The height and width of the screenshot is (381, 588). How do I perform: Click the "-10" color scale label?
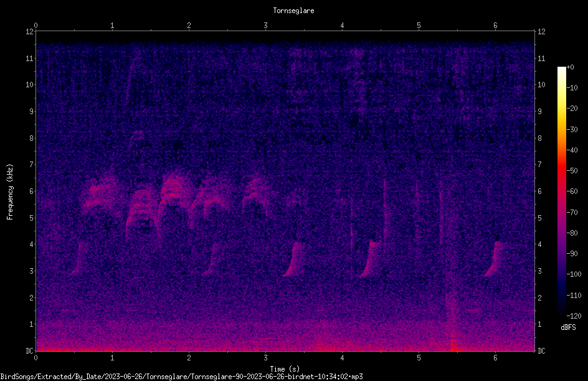(572, 88)
